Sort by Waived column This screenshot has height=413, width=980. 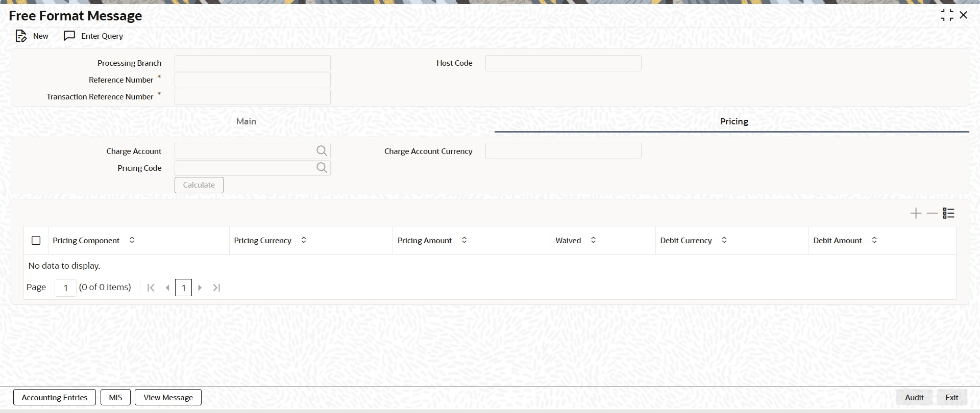coord(593,240)
